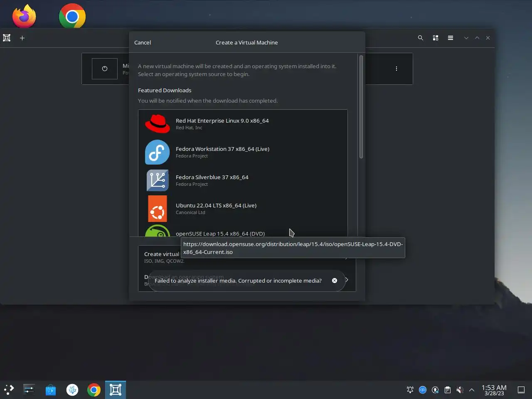Click the up chevron in Boxes title bar
Viewport: 532px width, 399px height.
477,38
